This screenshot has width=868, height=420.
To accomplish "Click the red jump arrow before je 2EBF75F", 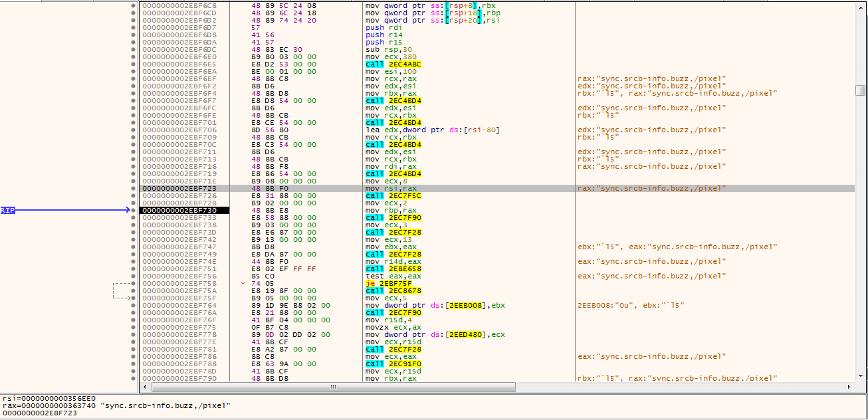I will tap(243, 283).
